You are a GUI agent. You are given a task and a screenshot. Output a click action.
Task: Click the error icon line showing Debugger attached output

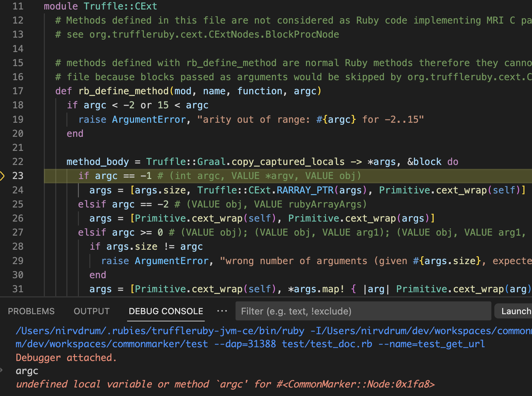[x=66, y=357]
